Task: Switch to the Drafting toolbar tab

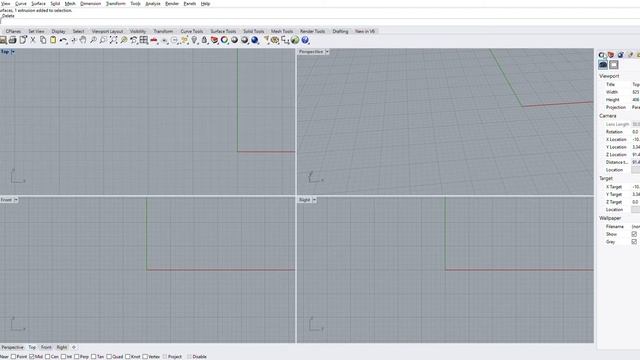Action: coord(340,31)
